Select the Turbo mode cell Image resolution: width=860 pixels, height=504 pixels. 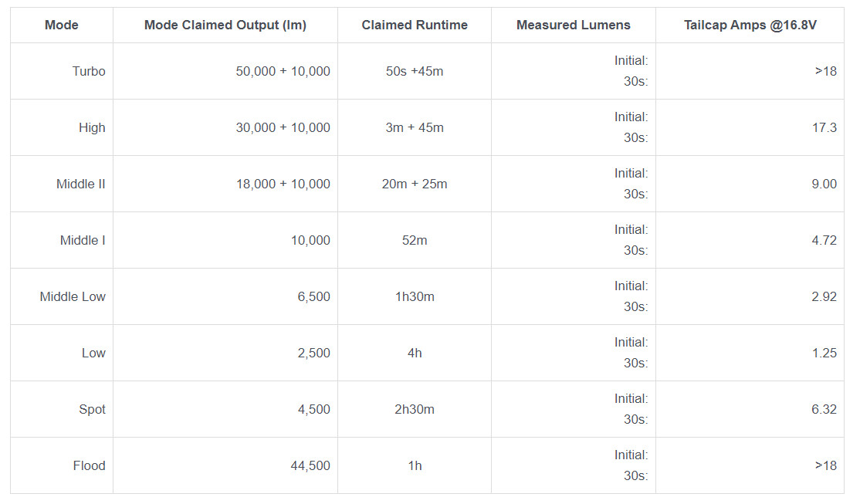pos(89,71)
